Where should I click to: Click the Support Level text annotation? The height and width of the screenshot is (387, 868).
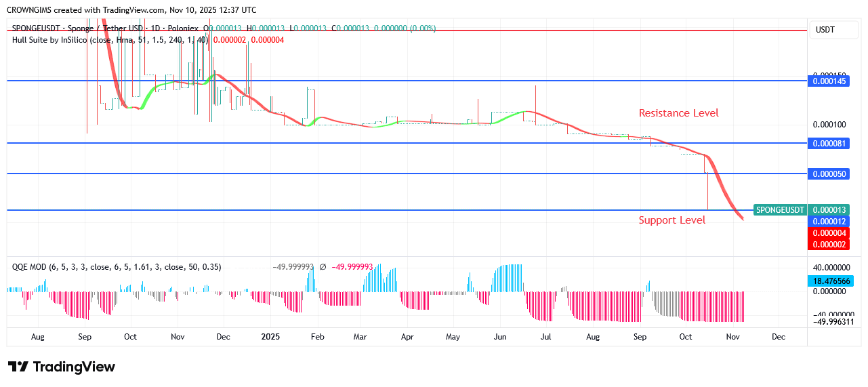(671, 220)
